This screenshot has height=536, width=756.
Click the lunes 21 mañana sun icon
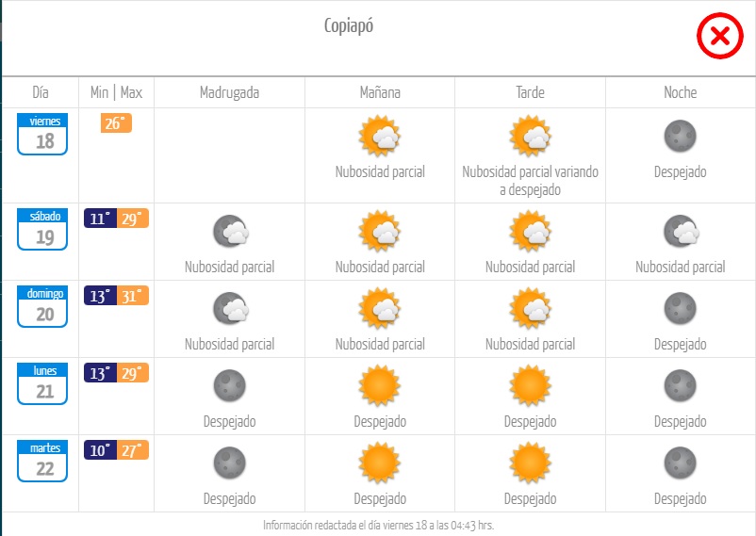pyautogui.click(x=380, y=385)
